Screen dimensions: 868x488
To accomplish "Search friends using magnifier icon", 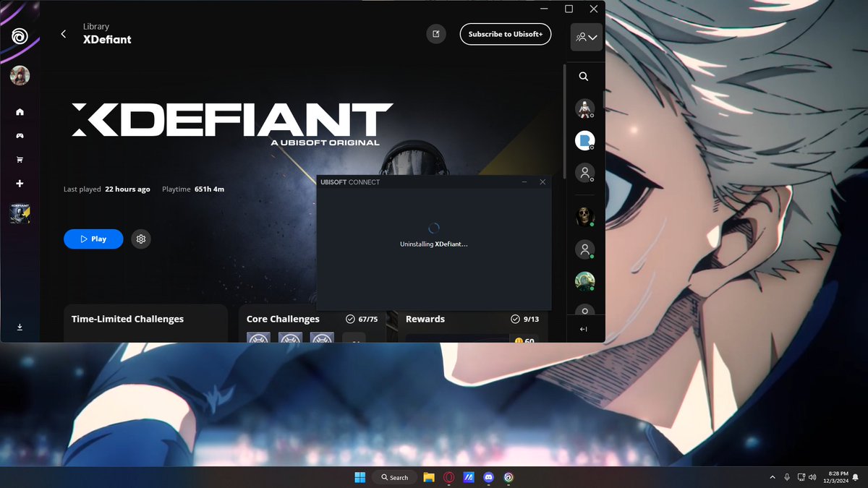I will coord(584,77).
